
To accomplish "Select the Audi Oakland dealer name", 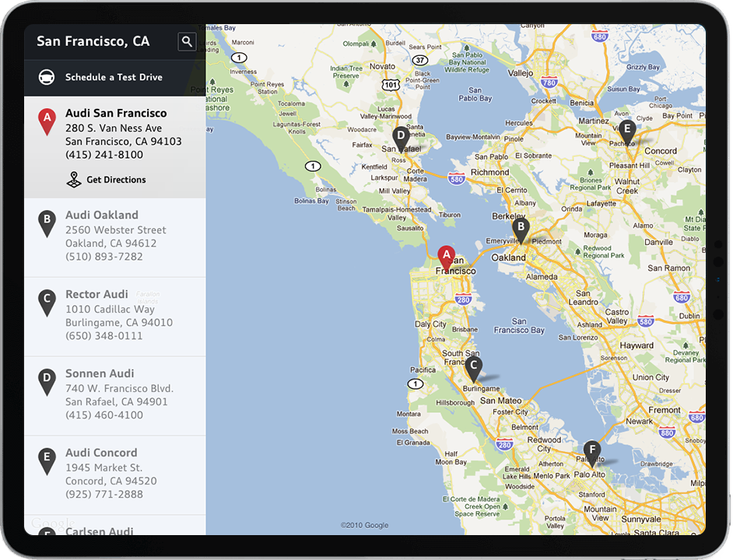I will (102, 215).
